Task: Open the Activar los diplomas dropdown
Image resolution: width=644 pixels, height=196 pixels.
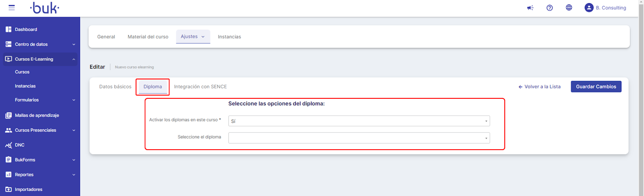Action: (x=359, y=121)
